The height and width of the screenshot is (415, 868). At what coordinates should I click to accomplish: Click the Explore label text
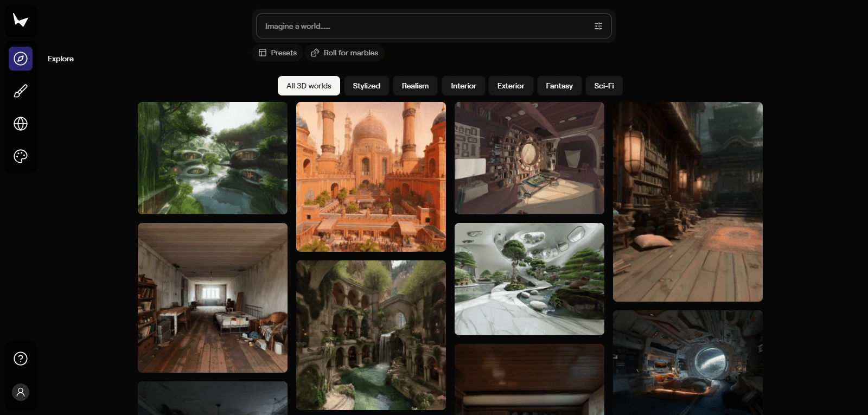pos(61,59)
